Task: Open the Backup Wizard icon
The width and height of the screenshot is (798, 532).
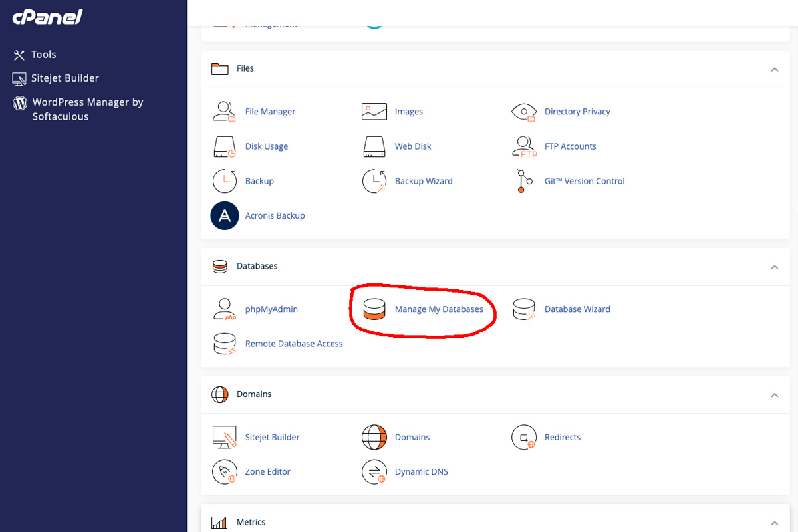Action: (374, 181)
